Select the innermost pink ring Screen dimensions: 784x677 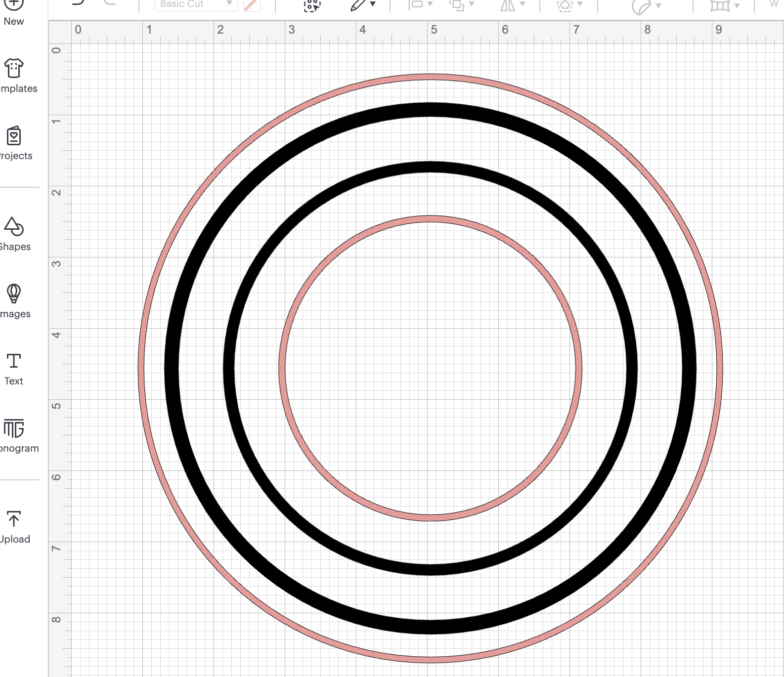tap(431, 219)
